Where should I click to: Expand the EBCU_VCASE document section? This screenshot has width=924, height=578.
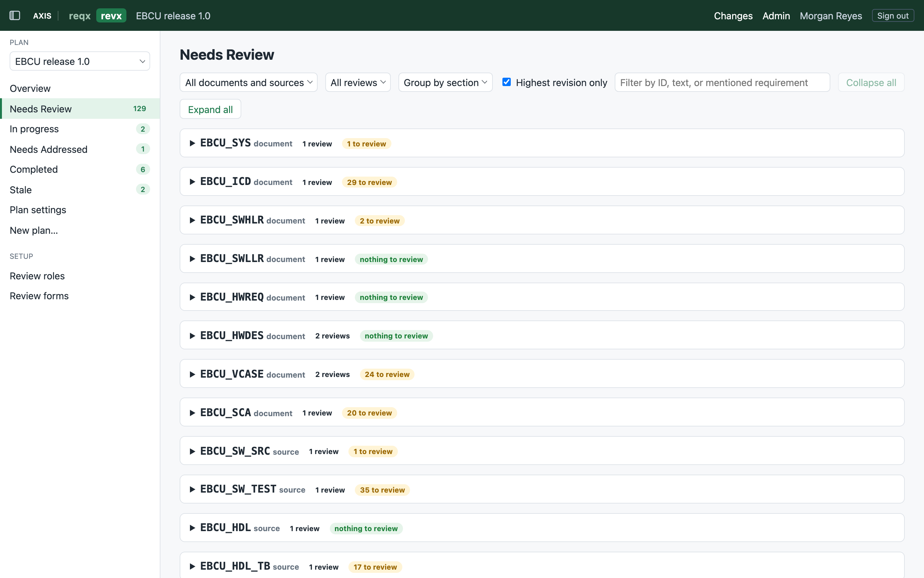(x=542, y=374)
